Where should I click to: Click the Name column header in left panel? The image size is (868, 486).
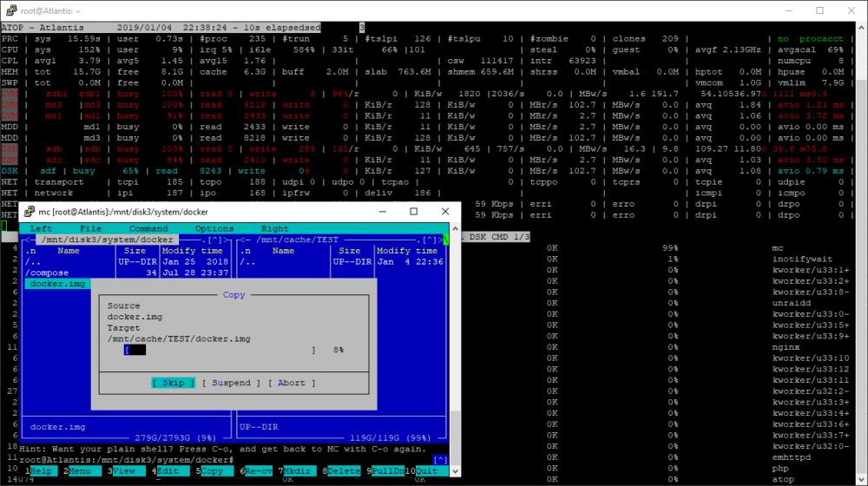point(69,251)
